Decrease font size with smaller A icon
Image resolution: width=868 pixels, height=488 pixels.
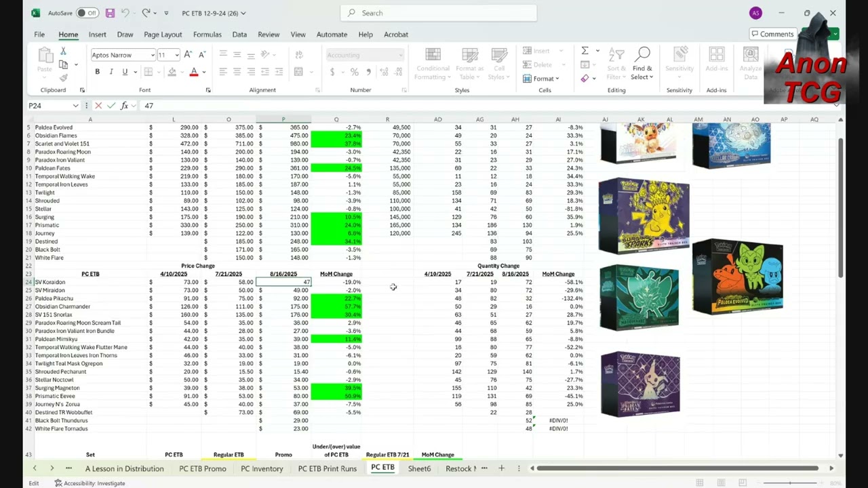(203, 55)
